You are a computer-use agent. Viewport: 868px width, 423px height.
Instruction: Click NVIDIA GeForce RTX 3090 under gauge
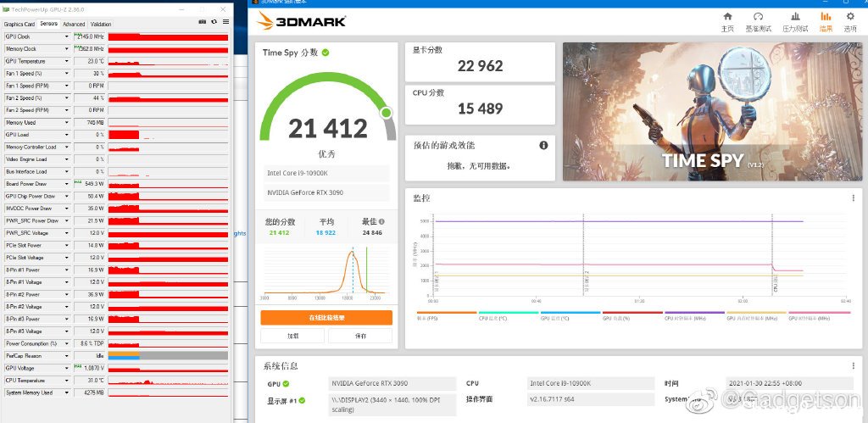(x=326, y=192)
